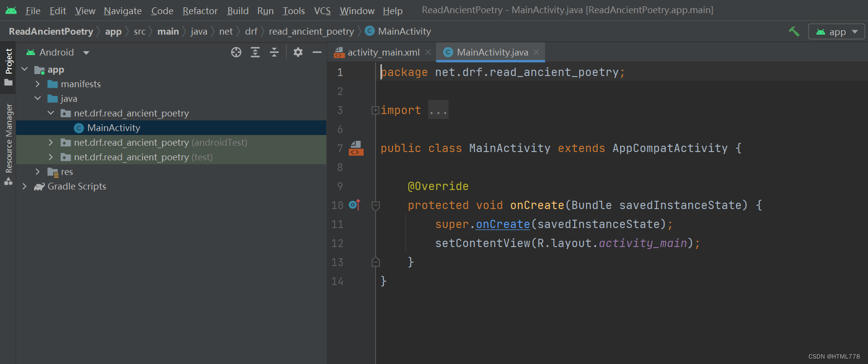Expand the manifests folder
The image size is (868, 364).
[38, 84]
